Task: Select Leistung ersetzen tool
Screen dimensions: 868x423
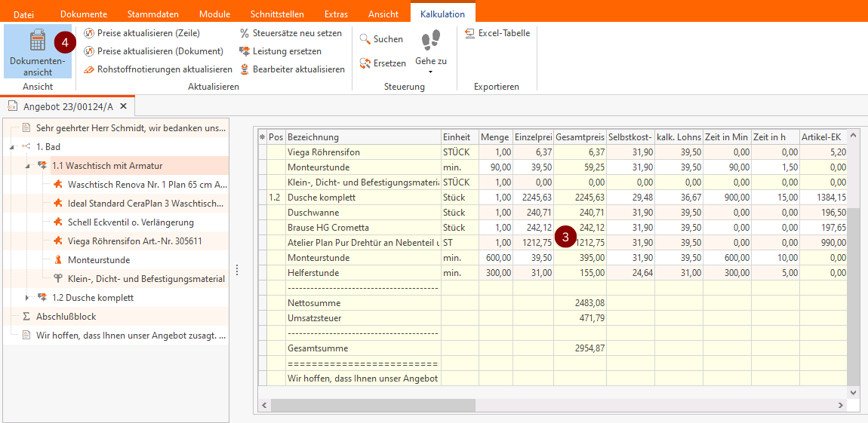Action: click(x=286, y=51)
